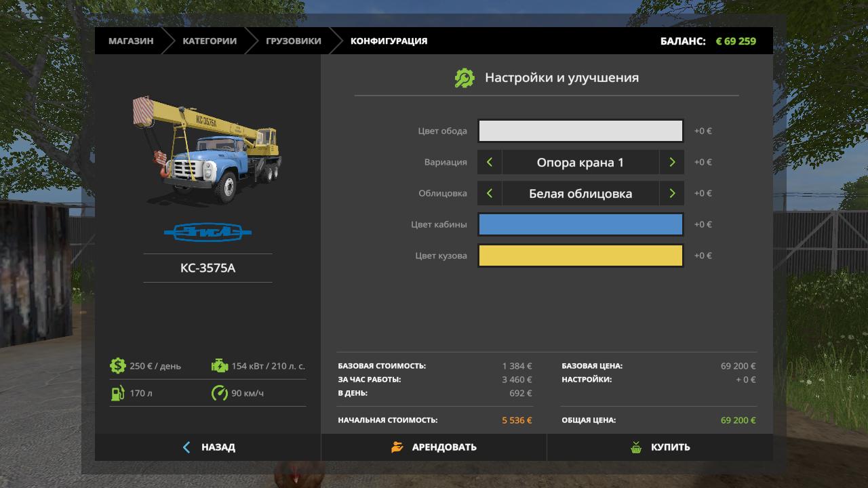Select next crane support variation

click(672, 162)
